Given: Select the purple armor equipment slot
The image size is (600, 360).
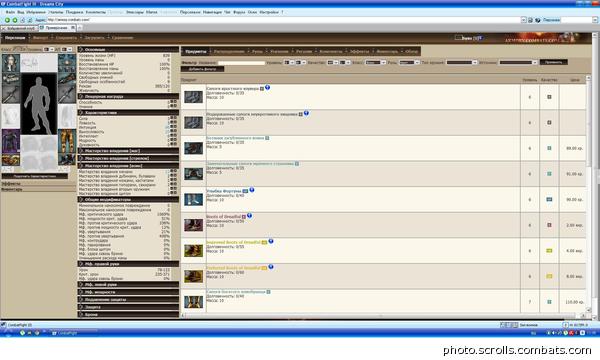Looking at the screenshot, I should 11,141.
